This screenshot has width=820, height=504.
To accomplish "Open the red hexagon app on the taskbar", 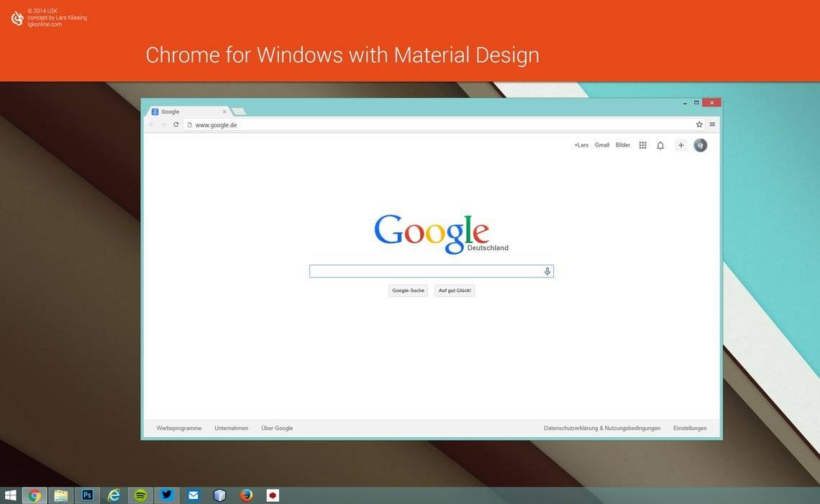I will tap(273, 495).
